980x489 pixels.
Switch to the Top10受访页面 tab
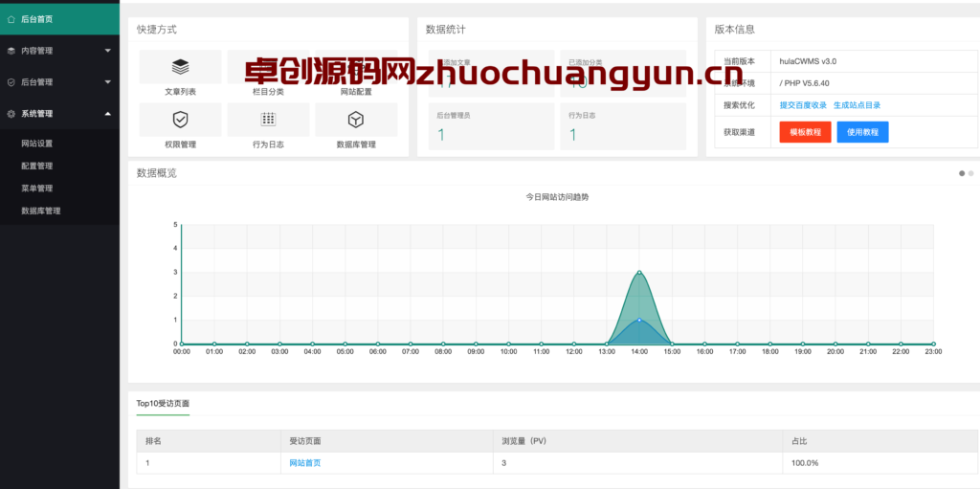[x=163, y=403]
